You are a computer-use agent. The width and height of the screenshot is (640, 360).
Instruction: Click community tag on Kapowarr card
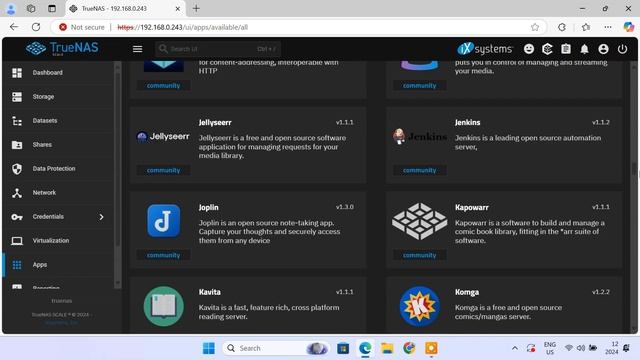coord(420,255)
